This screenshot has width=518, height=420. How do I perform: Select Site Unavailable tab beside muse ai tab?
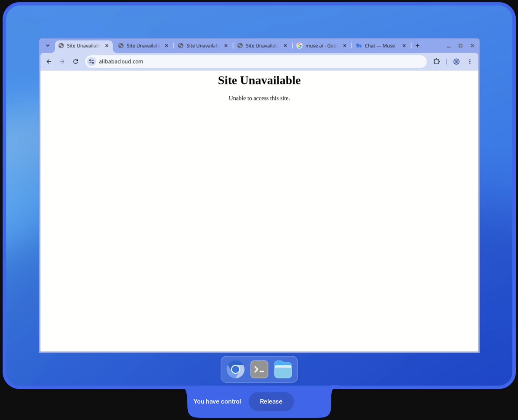click(x=262, y=46)
